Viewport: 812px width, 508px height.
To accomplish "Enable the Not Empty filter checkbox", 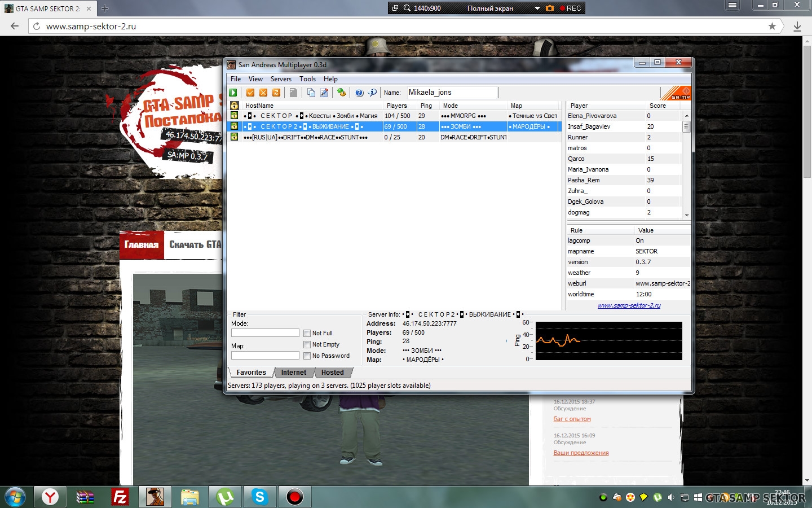I will [307, 345].
